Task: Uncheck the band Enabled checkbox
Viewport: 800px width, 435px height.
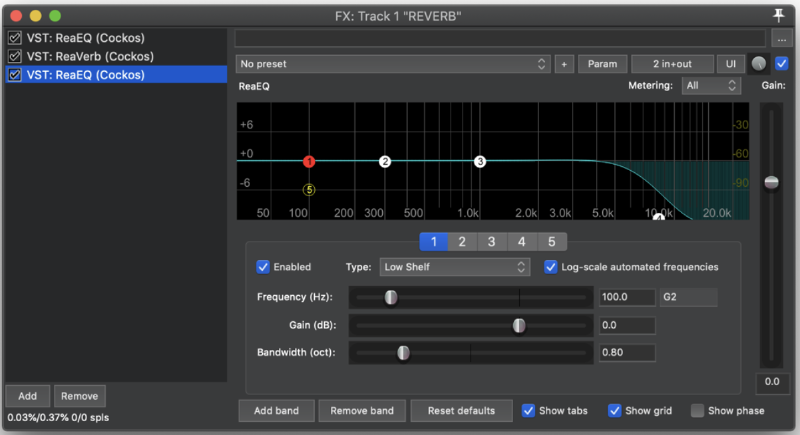Action: tap(263, 267)
